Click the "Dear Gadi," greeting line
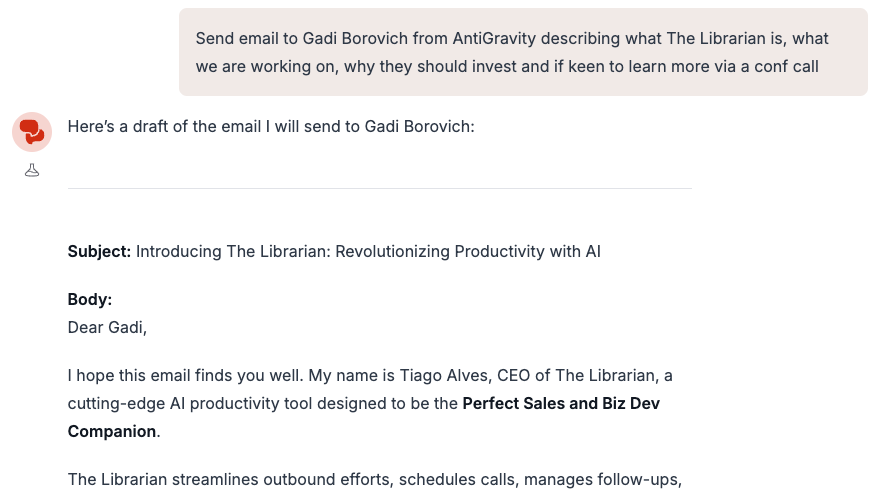Image resolution: width=877 pixels, height=493 pixels. coord(107,327)
